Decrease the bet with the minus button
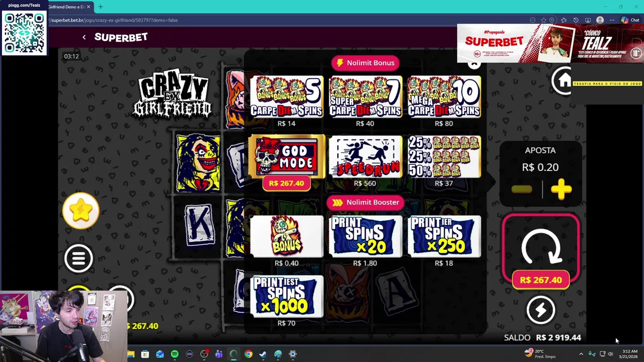644x362 pixels. [x=522, y=190]
